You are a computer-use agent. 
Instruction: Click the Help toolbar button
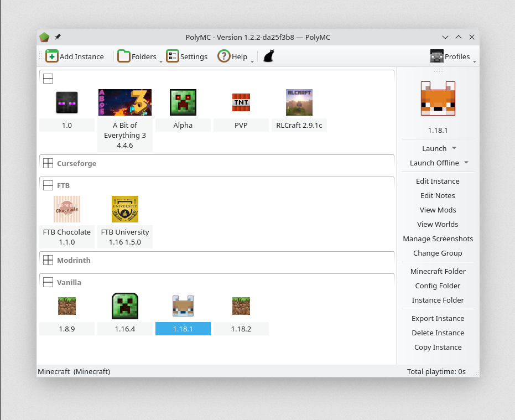tap(232, 56)
